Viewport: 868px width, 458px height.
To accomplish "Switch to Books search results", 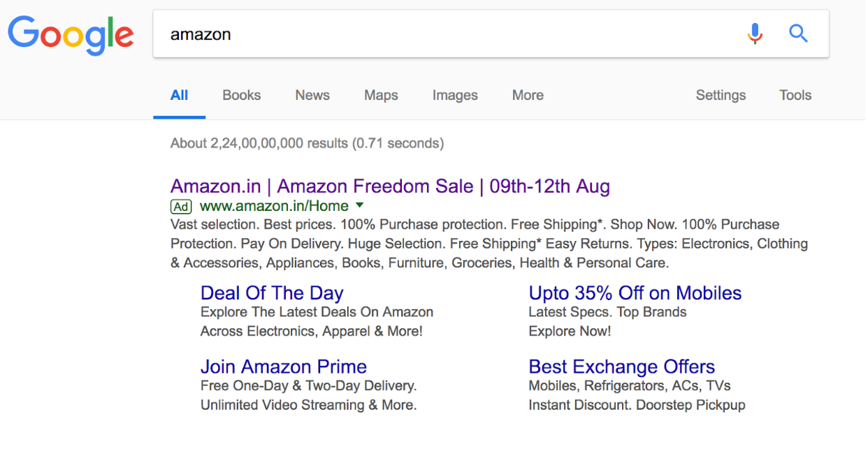I will pos(241,95).
